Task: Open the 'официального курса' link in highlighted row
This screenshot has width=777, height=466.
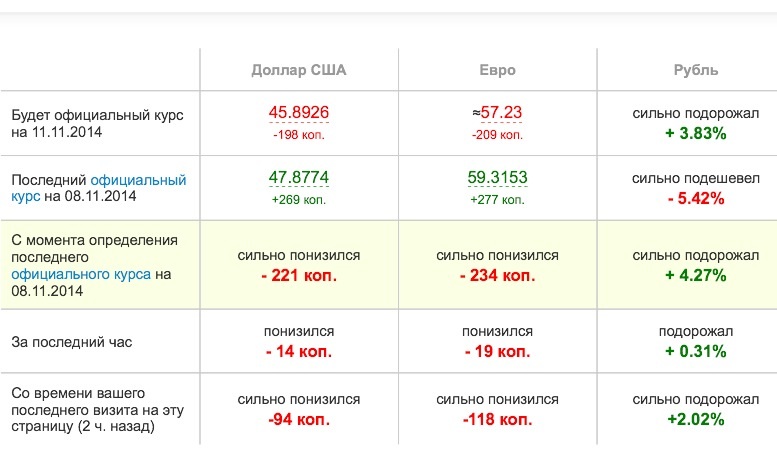Action: [81, 274]
